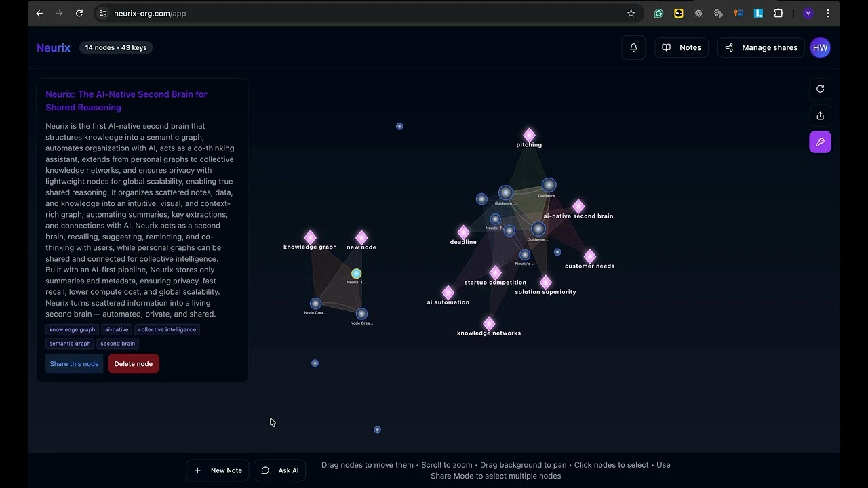Viewport: 868px width, 488px height.
Task: Select the deadline key diamond
Action: [463, 232]
